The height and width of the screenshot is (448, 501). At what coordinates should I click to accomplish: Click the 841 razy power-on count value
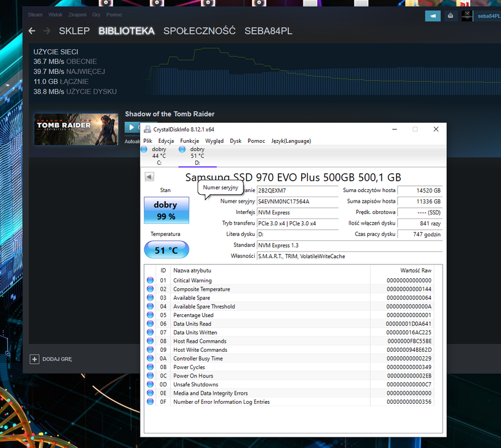(x=420, y=223)
